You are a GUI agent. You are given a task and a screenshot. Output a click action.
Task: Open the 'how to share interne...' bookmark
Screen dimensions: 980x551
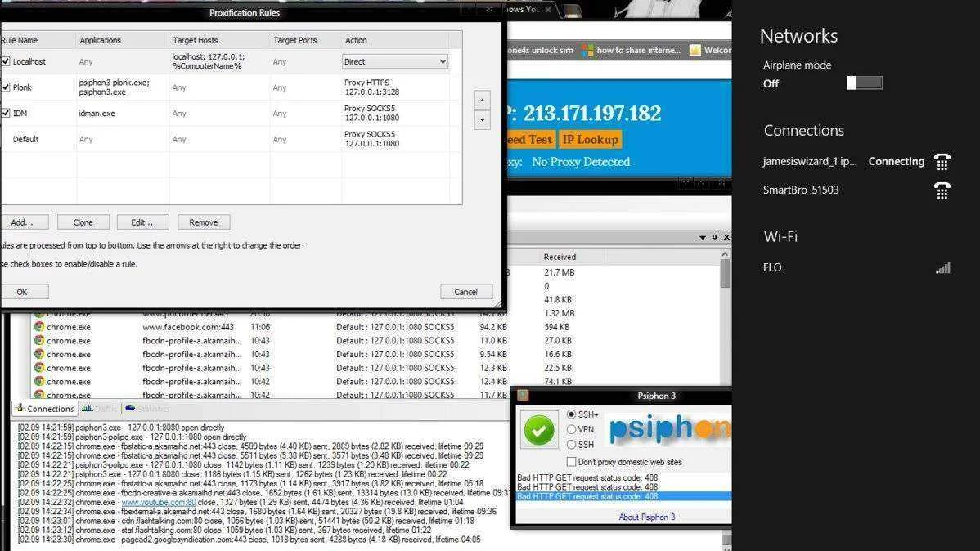(632, 50)
